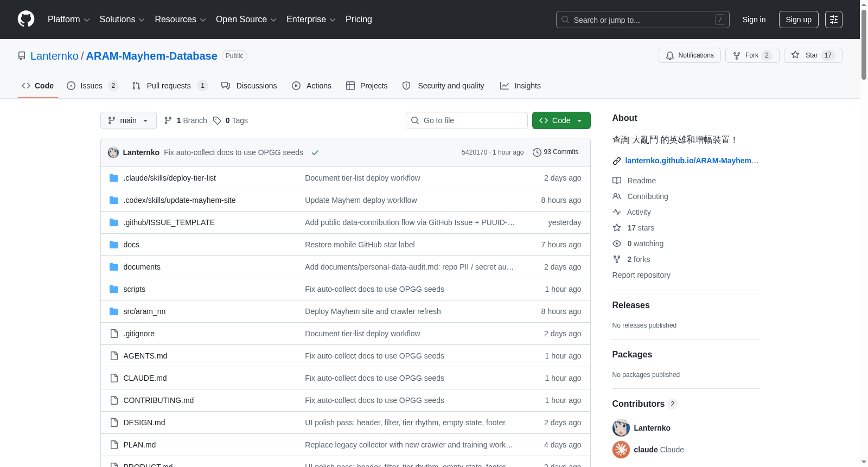Click the Lanternko contributor avatar
868x467 pixels.
coord(621,428)
